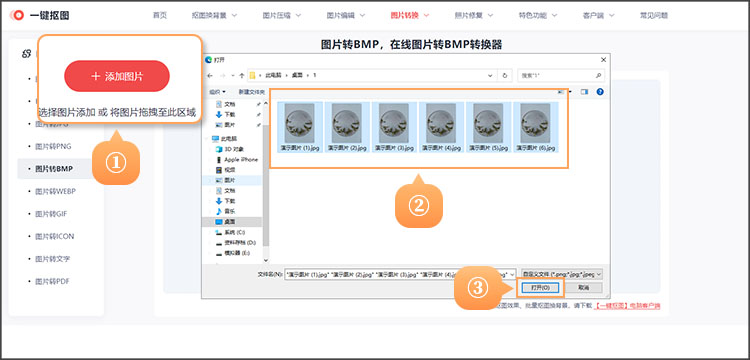Click the 打开(O) button
750x360 pixels.
point(540,288)
